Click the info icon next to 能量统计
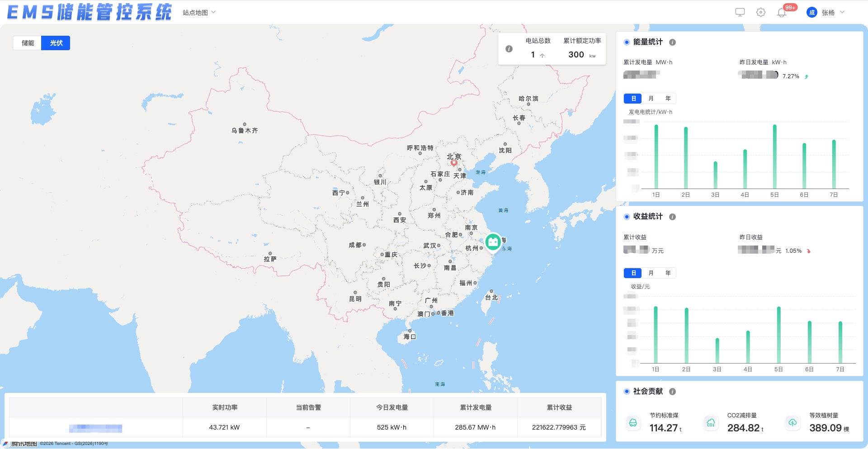 [672, 42]
